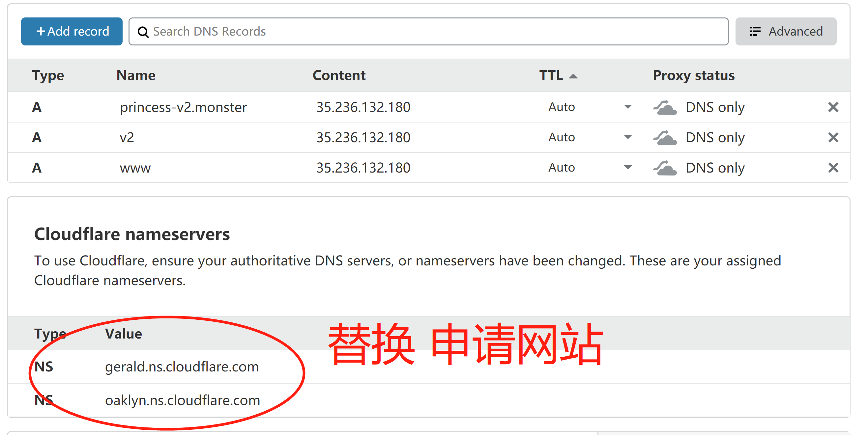Select gerald.ns.cloudflare.com nameserver value
The width and height of the screenshot is (868, 435).
tap(182, 367)
